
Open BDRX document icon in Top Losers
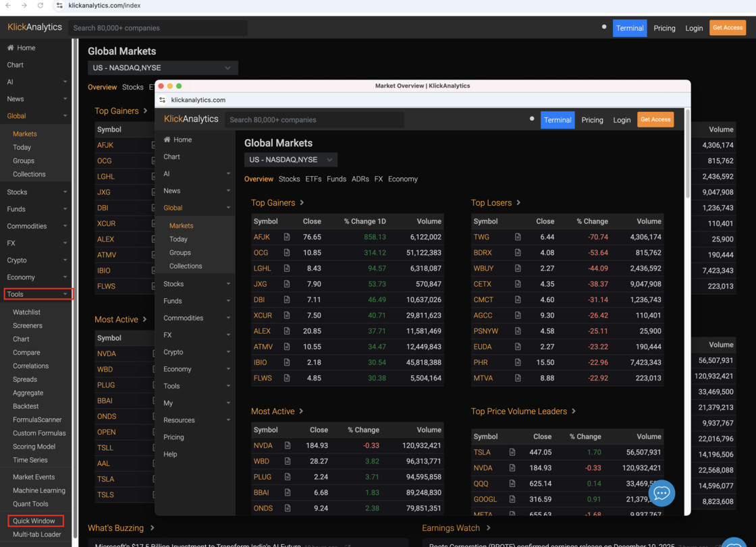518,252
